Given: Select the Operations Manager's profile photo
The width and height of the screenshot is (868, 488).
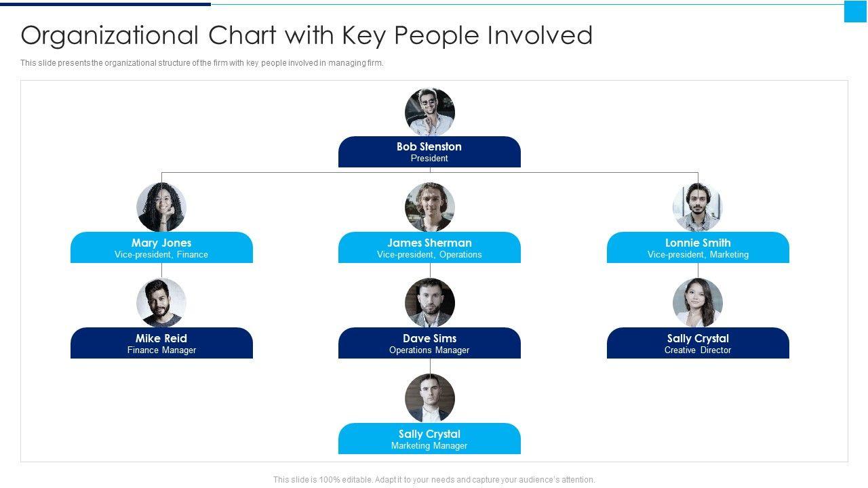Looking at the screenshot, I should [x=430, y=303].
